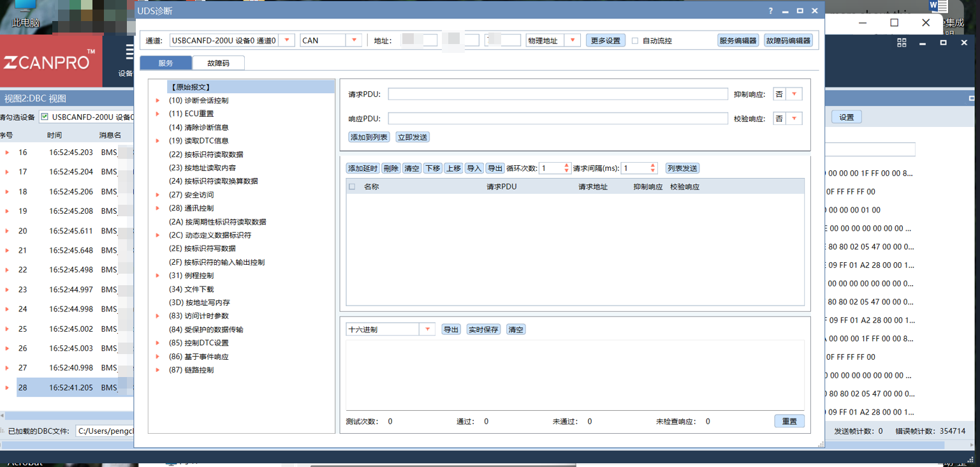The width and height of the screenshot is (980, 467).
Task: Click the 添加延时 button
Action: (x=363, y=168)
